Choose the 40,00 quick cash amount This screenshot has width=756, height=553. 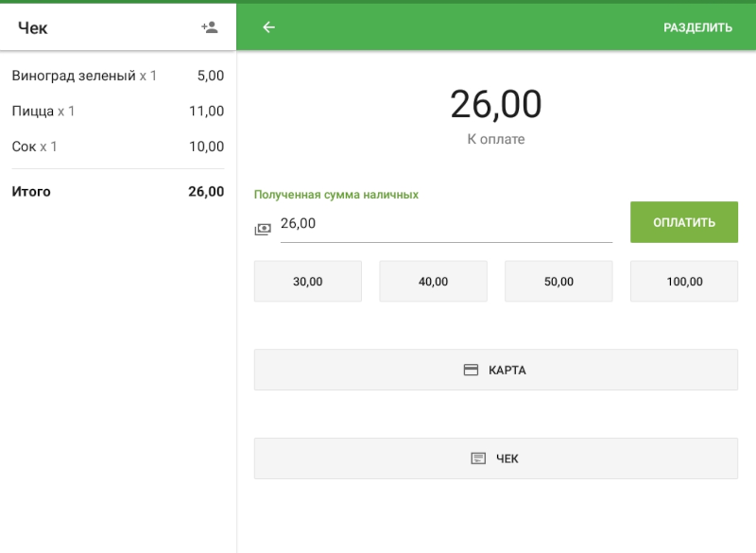pos(433,282)
